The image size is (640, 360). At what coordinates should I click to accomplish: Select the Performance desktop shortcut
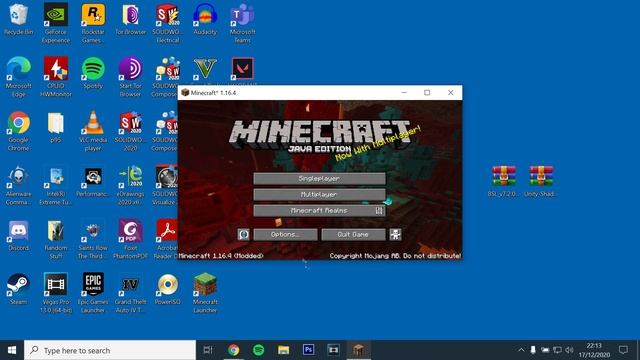(x=93, y=182)
